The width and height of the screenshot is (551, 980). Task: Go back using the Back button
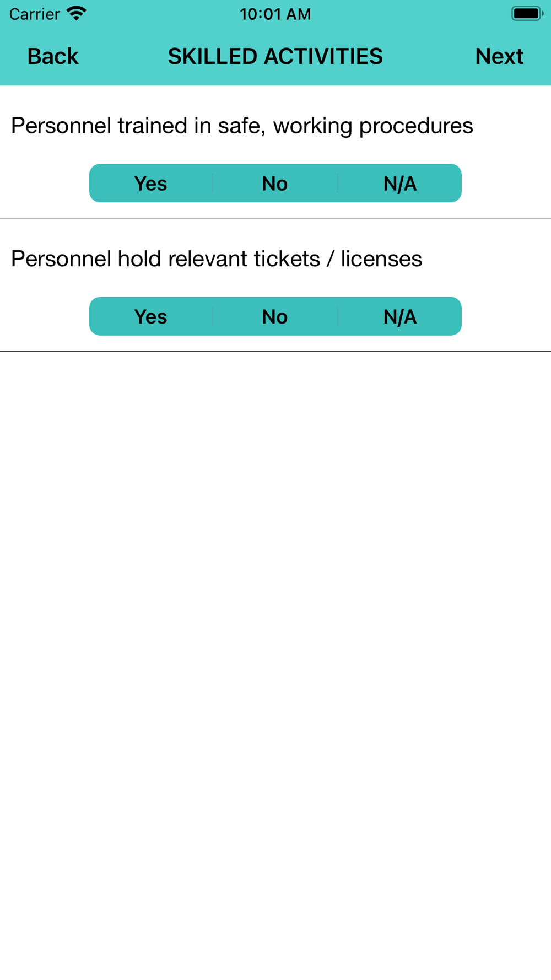point(53,56)
